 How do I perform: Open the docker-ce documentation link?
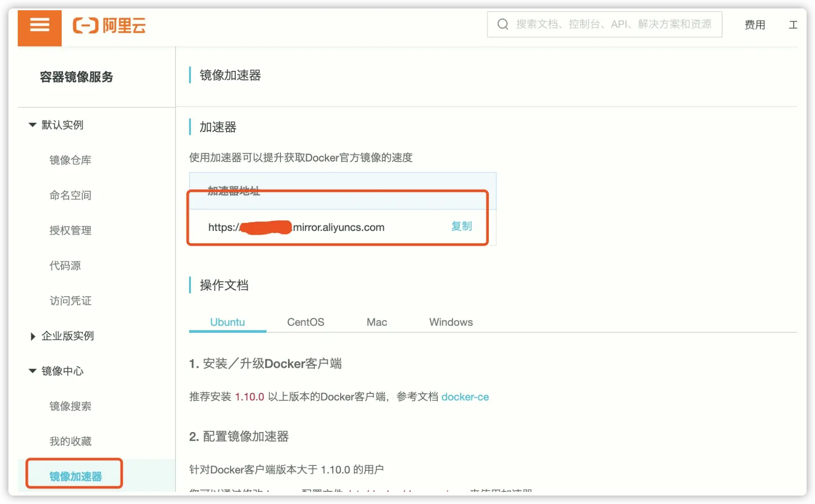tap(465, 397)
